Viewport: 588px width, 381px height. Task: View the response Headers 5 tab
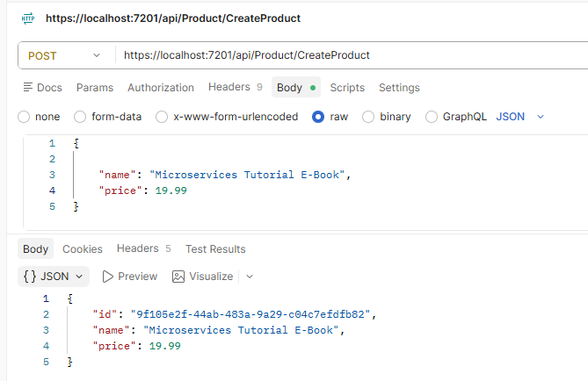[143, 248]
